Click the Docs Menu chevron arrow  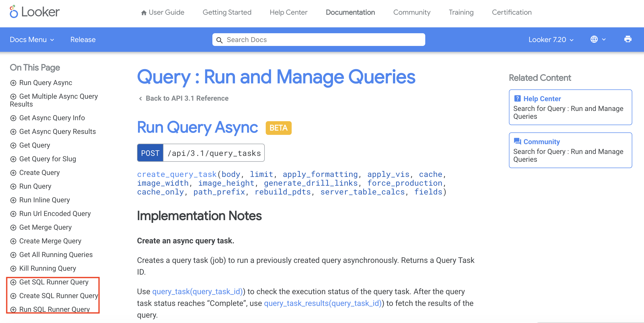[52, 40]
